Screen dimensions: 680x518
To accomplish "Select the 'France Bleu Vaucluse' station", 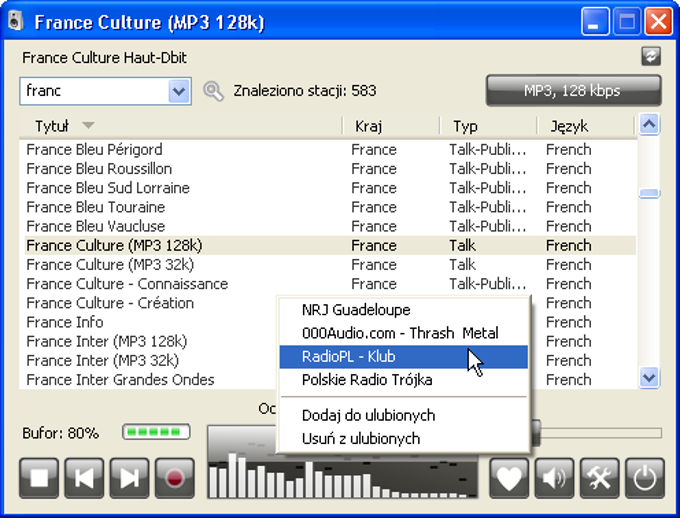I will click(x=328, y=226).
